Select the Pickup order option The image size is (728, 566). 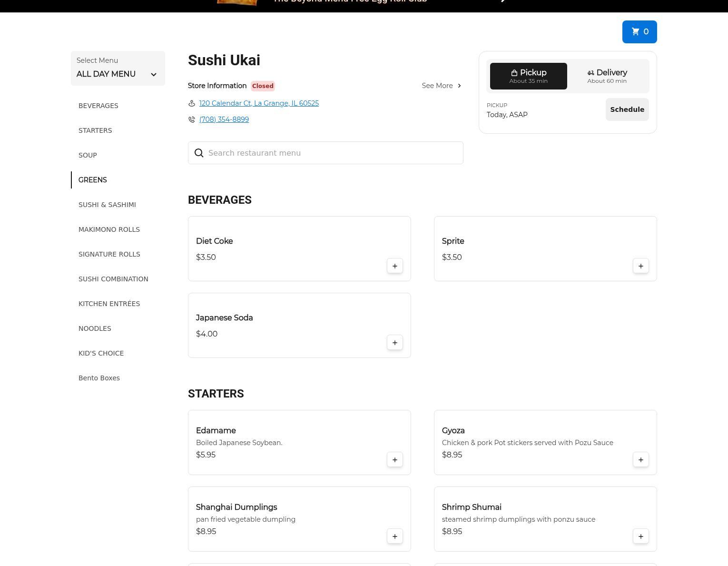[528, 76]
